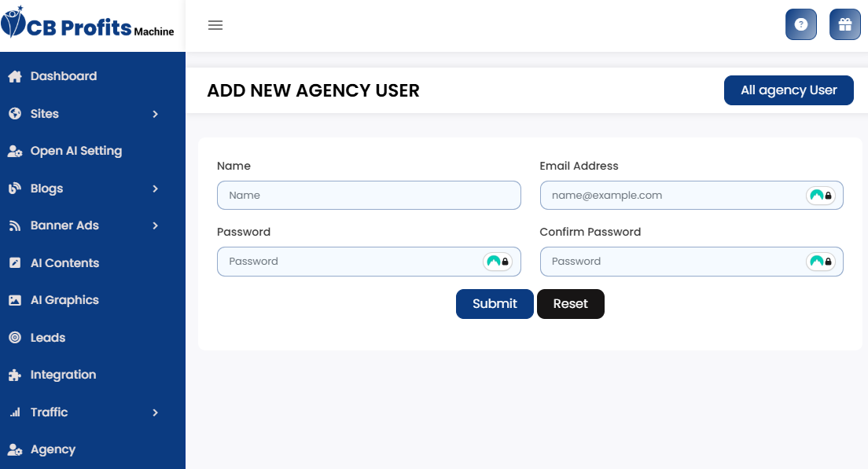Click password manager icon in Confirm Password field

[821, 262]
